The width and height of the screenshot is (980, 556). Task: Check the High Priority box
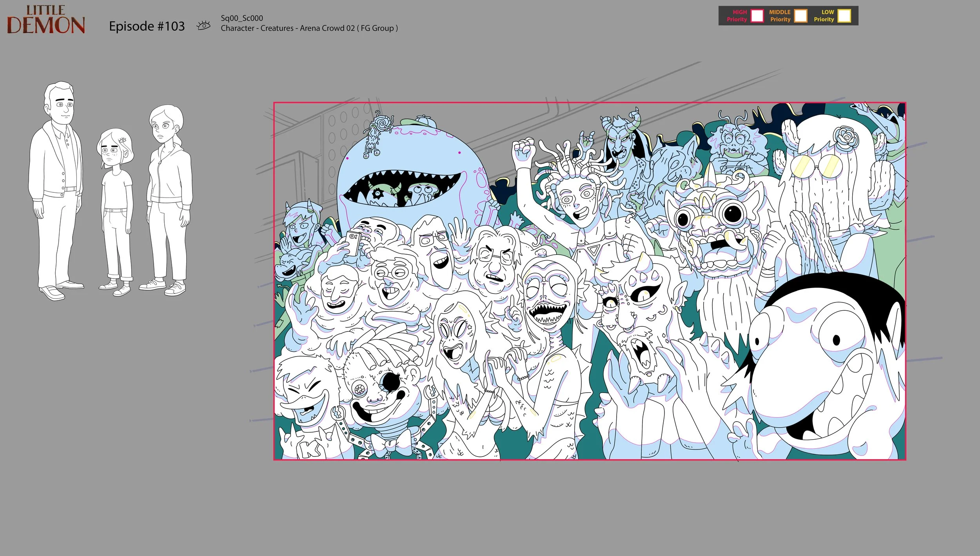(757, 16)
